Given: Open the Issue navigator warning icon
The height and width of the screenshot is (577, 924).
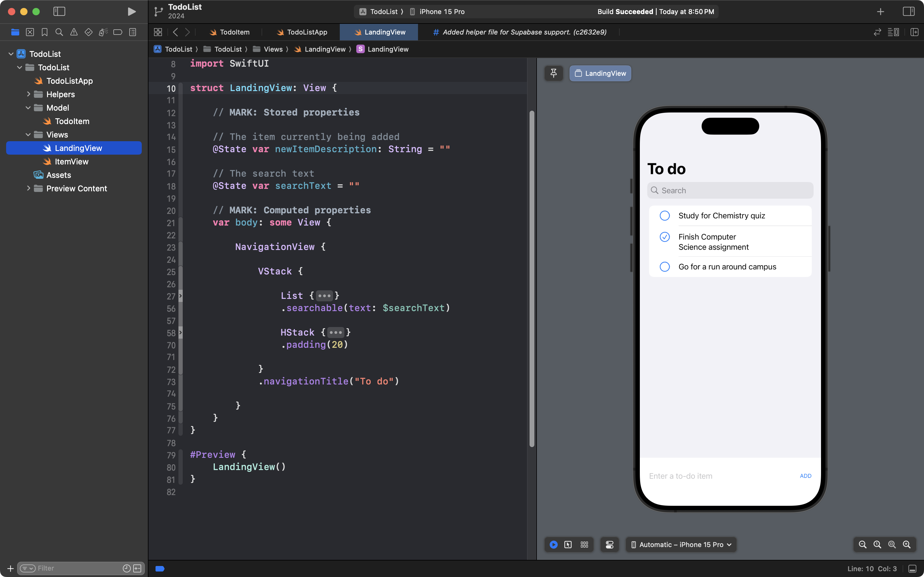Looking at the screenshot, I should (x=74, y=32).
